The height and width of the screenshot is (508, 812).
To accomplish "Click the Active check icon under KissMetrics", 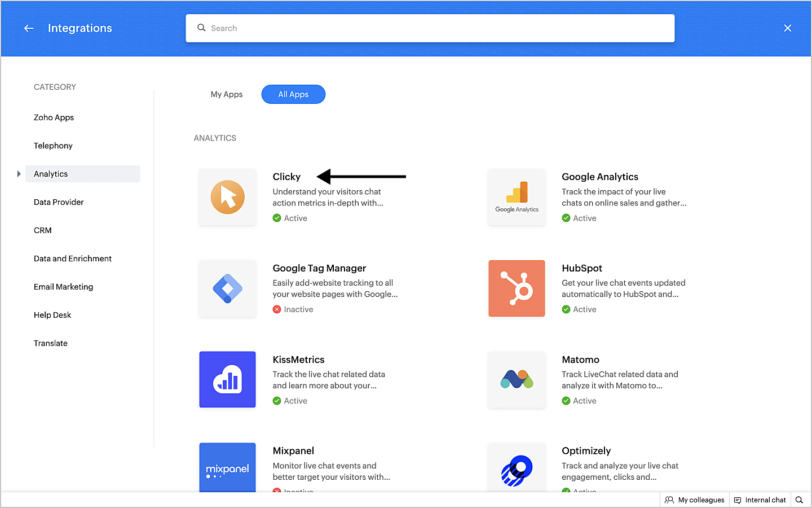I will [x=277, y=401].
